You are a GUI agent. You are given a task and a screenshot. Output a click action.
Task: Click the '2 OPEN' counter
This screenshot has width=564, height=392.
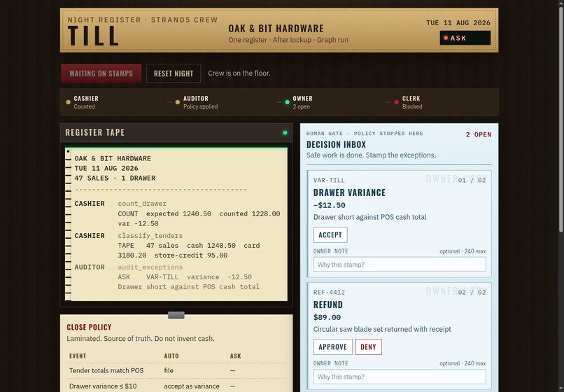pyautogui.click(x=479, y=134)
